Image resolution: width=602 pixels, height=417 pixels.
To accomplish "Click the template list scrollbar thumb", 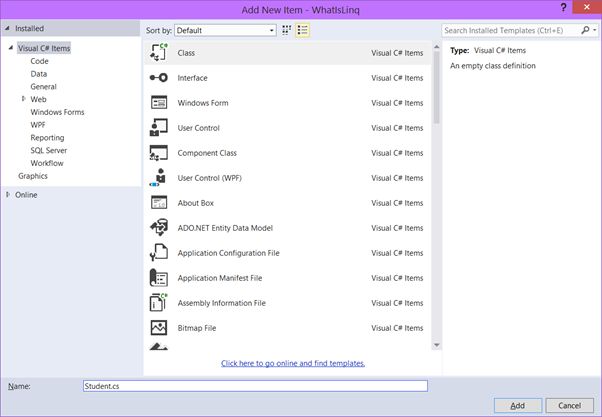I will coord(437,87).
